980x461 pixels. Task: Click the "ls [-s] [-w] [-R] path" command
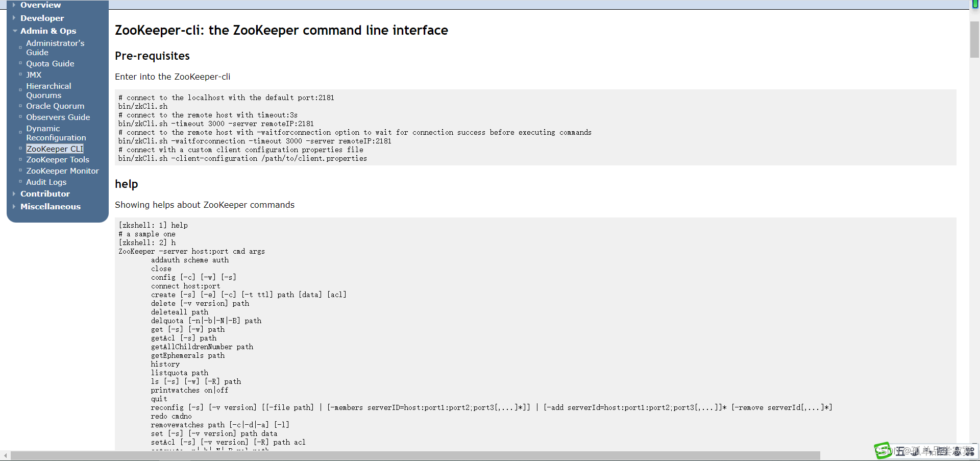196,381
